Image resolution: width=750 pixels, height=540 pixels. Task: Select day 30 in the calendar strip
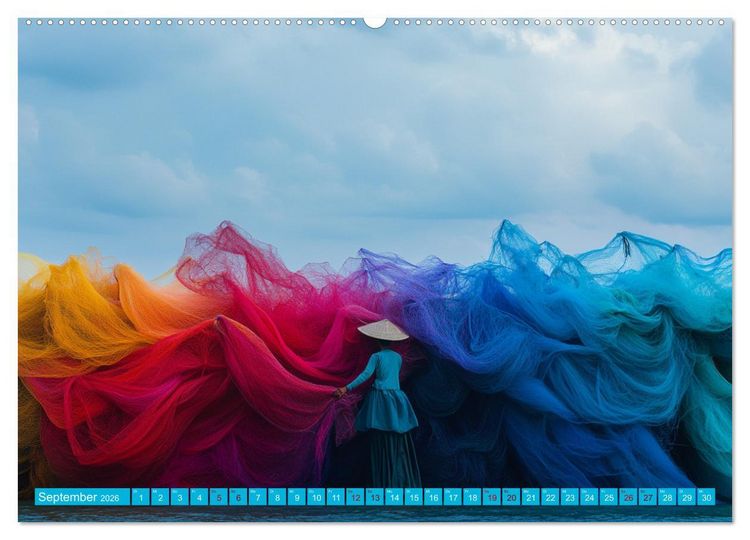click(x=705, y=497)
